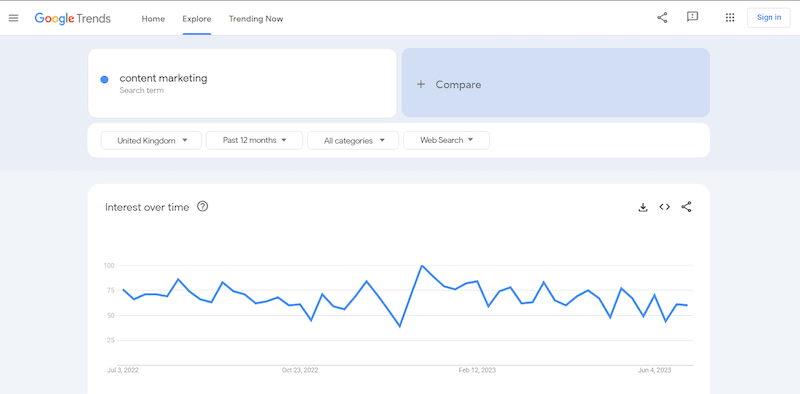This screenshot has height=394, width=800.
Task: Click the Sign in button
Action: [x=769, y=17]
